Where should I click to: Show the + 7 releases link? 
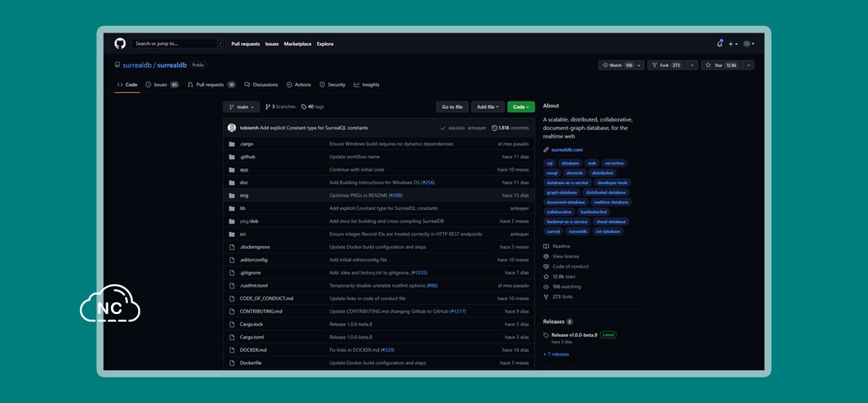click(x=556, y=354)
